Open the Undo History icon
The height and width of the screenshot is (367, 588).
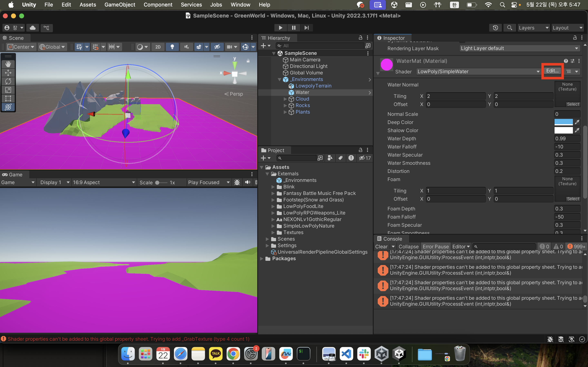(496, 28)
